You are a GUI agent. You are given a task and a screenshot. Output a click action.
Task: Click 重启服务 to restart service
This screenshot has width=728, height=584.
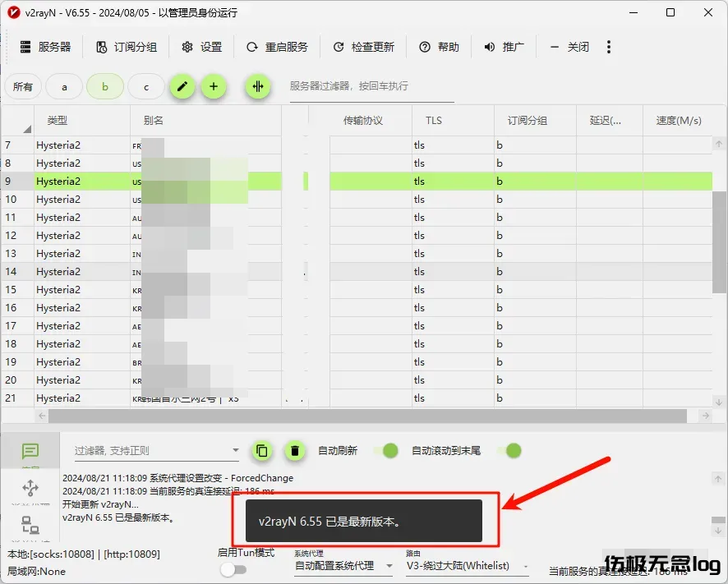click(277, 47)
